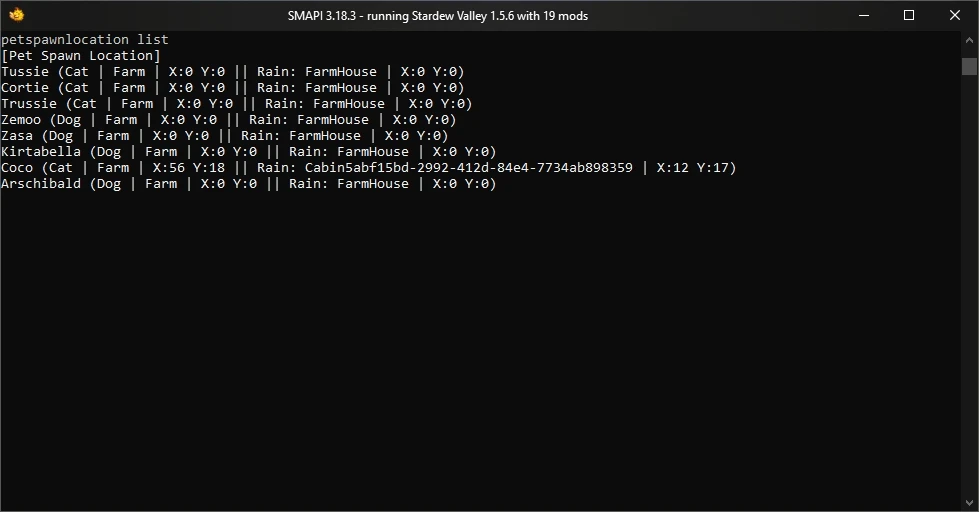Close the SMAPI console window

pyautogui.click(x=955, y=16)
